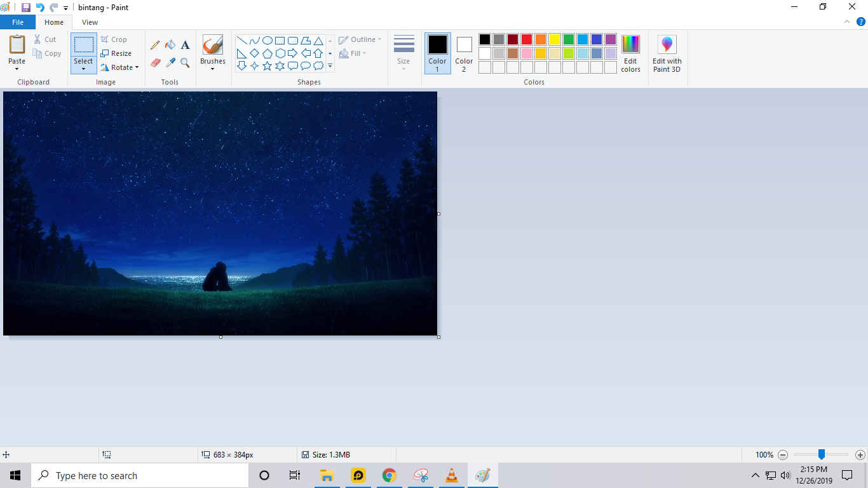868x488 pixels.
Task: Expand the full Shapes gallery
Action: tap(330, 66)
